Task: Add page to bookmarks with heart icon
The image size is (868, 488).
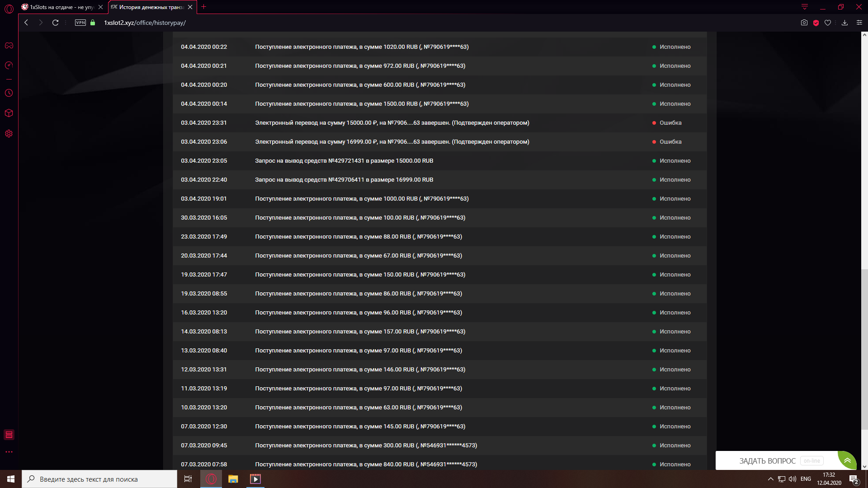Action: click(x=828, y=23)
